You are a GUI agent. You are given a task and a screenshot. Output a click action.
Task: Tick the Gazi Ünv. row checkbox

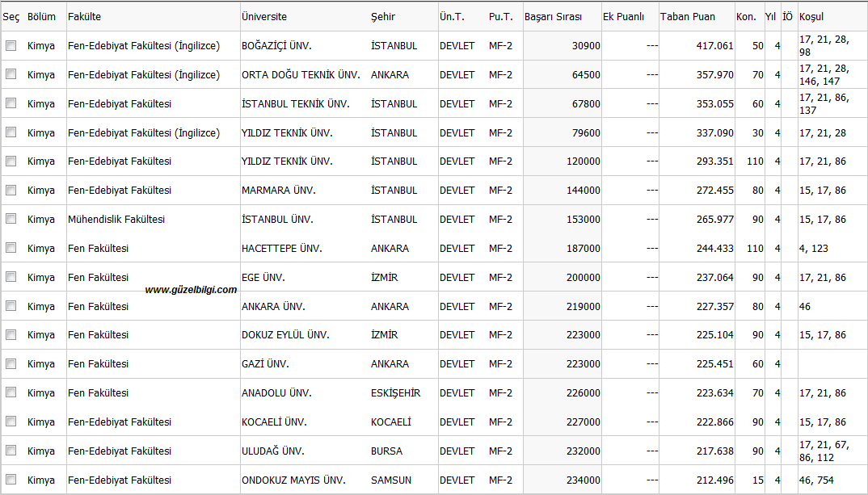[11, 363]
